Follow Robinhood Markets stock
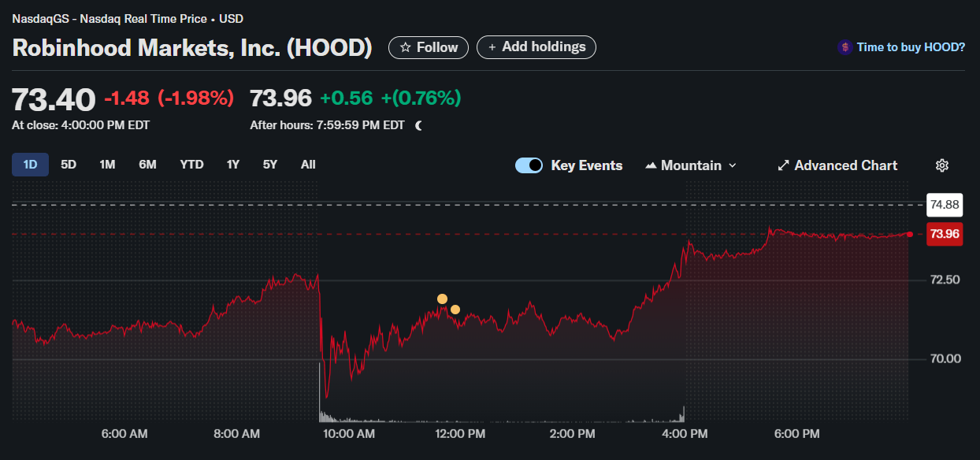This screenshot has height=460, width=980. point(429,47)
